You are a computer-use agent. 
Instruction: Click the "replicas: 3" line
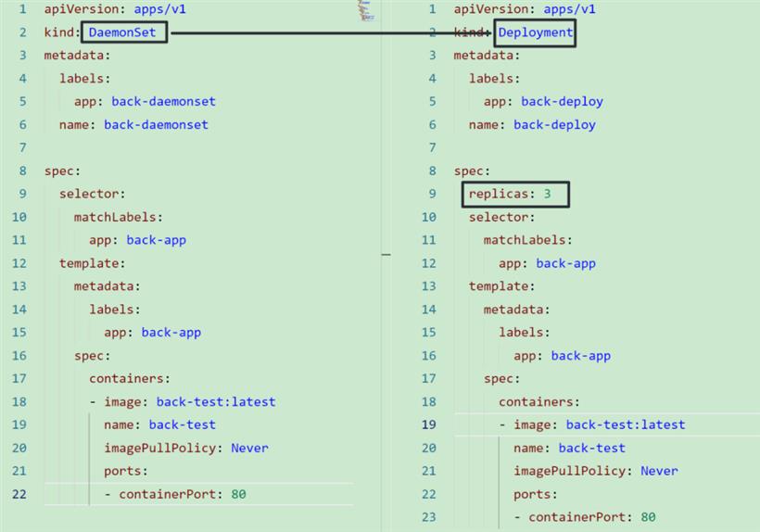click(510, 194)
